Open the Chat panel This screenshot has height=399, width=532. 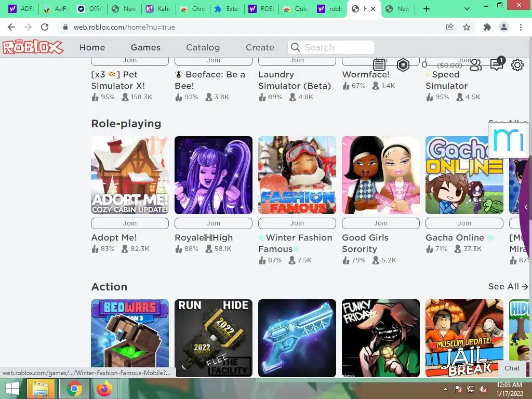click(x=512, y=368)
